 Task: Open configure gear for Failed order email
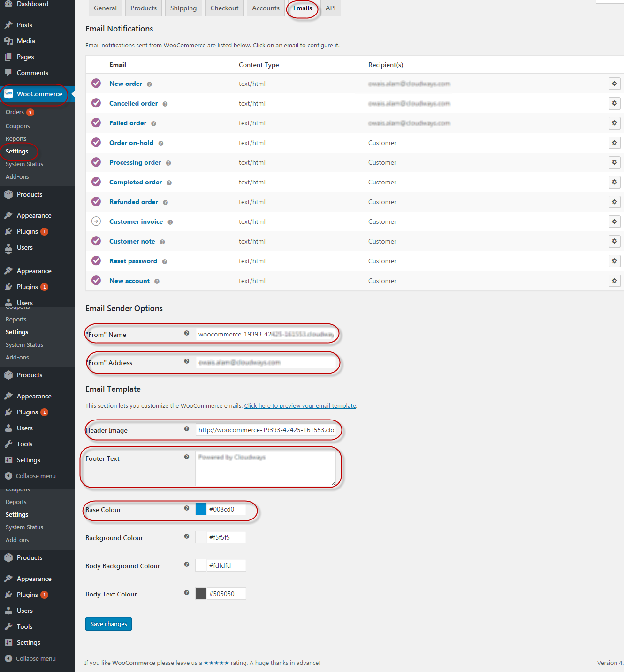(614, 123)
